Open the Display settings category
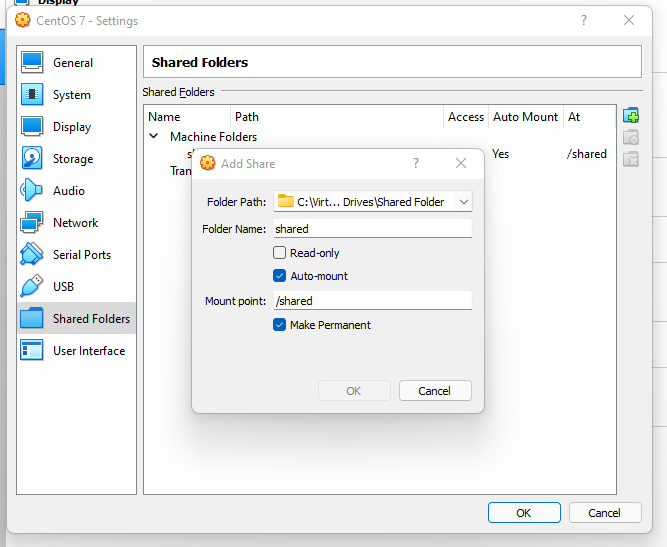This screenshot has width=667, height=547. [71, 127]
